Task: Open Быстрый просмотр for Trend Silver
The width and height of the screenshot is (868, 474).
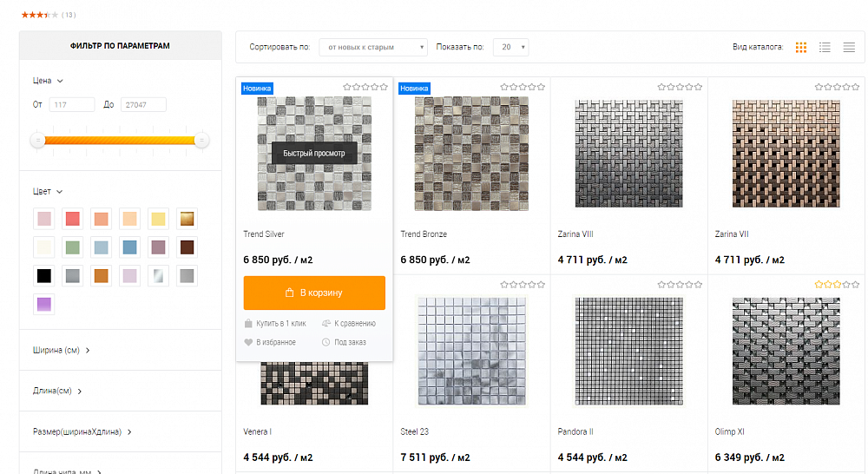Action: (314, 154)
